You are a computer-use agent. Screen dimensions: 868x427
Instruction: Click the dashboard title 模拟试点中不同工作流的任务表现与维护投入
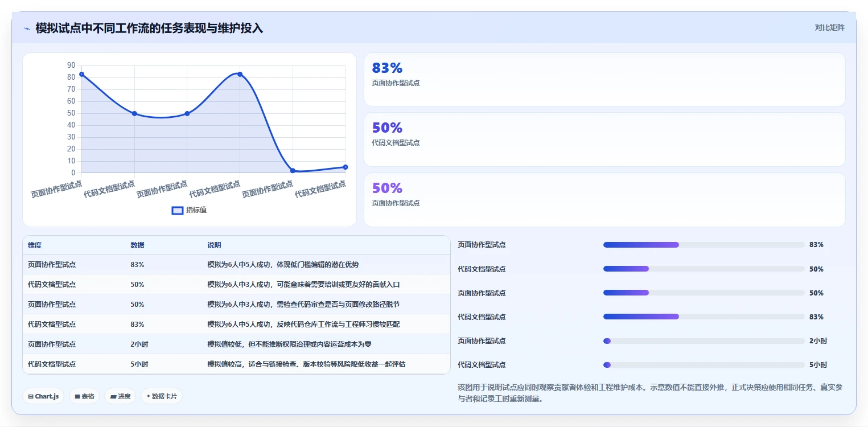149,28
